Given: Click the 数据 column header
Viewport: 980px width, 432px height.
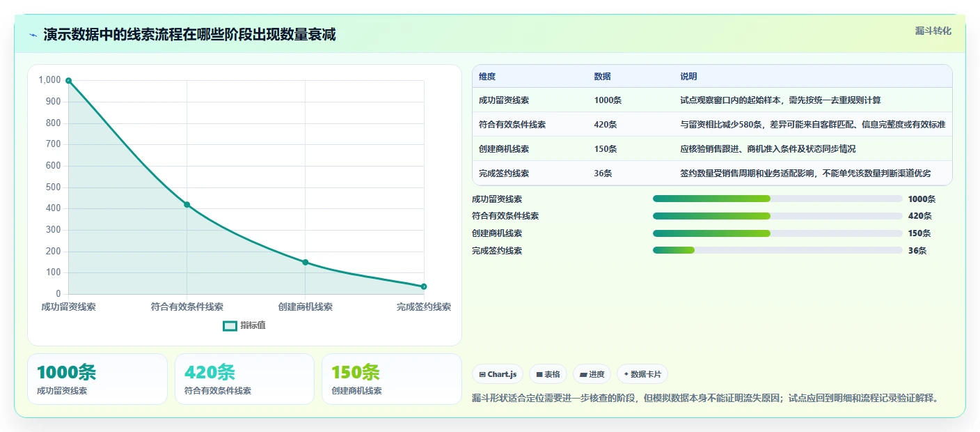Looking at the screenshot, I should pos(602,77).
